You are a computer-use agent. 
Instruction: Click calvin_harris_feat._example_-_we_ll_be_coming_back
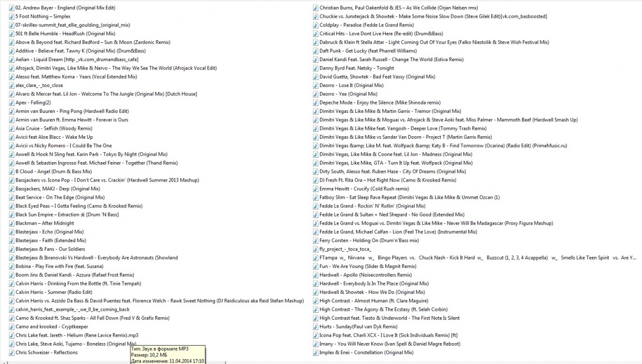tap(72, 309)
